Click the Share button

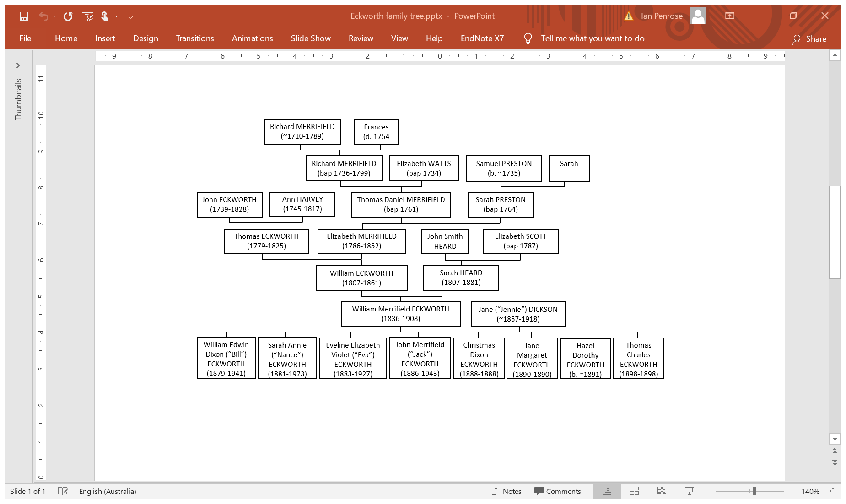(x=809, y=39)
